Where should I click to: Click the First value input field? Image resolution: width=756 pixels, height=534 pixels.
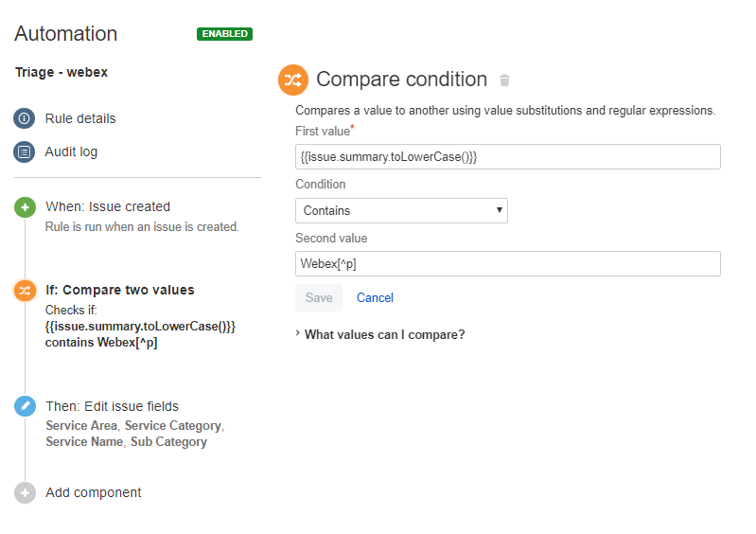pyautogui.click(x=507, y=156)
